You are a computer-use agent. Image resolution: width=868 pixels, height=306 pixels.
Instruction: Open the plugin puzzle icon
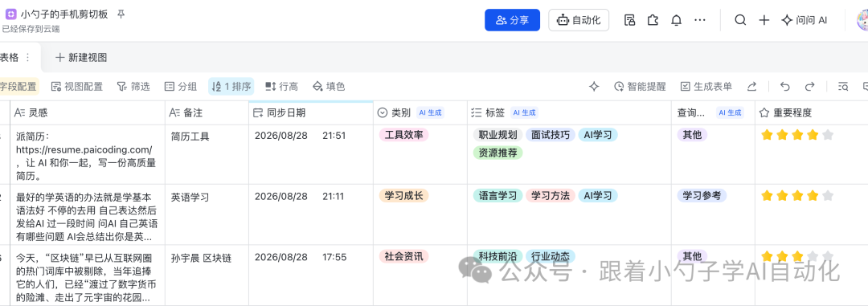[653, 20]
